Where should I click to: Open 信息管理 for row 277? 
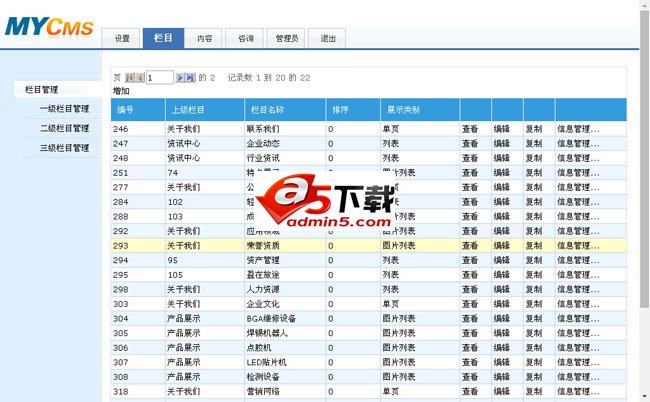point(578,187)
